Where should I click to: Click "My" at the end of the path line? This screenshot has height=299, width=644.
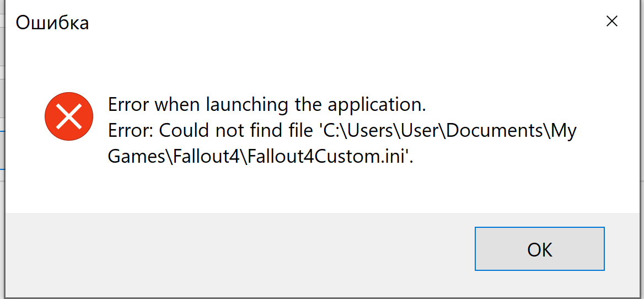[563, 131]
